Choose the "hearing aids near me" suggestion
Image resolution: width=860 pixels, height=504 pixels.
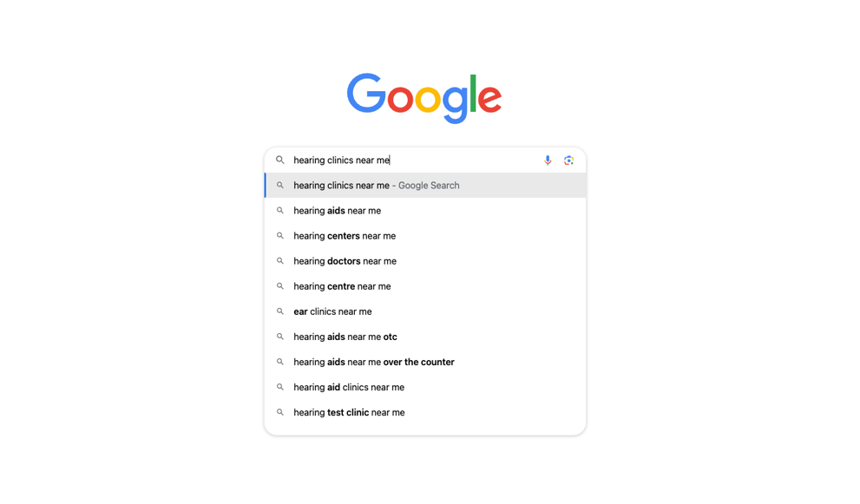click(338, 211)
